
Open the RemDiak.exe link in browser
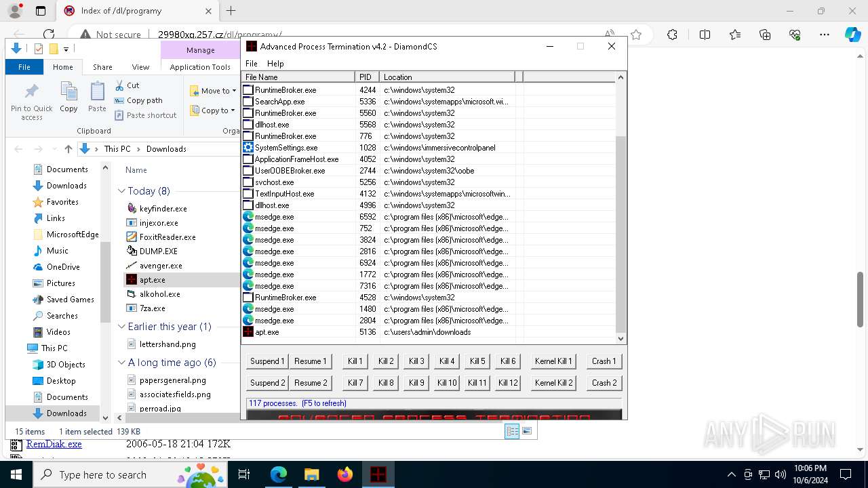[54, 445]
